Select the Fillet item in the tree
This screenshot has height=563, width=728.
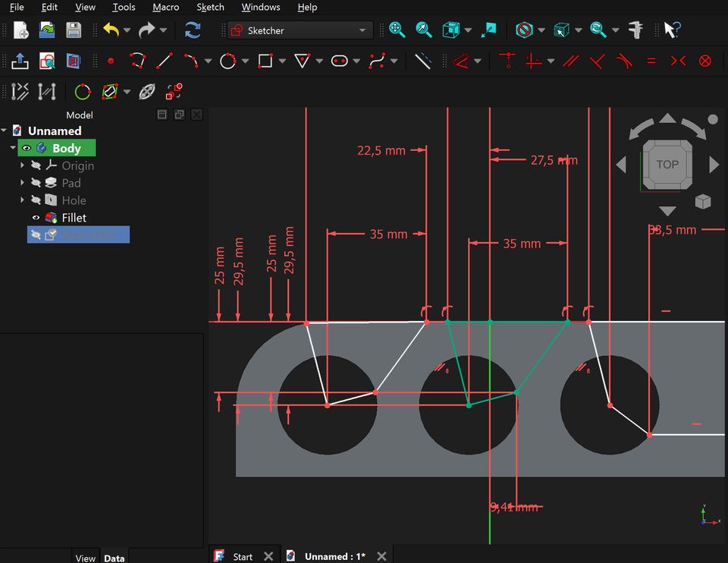tap(74, 218)
